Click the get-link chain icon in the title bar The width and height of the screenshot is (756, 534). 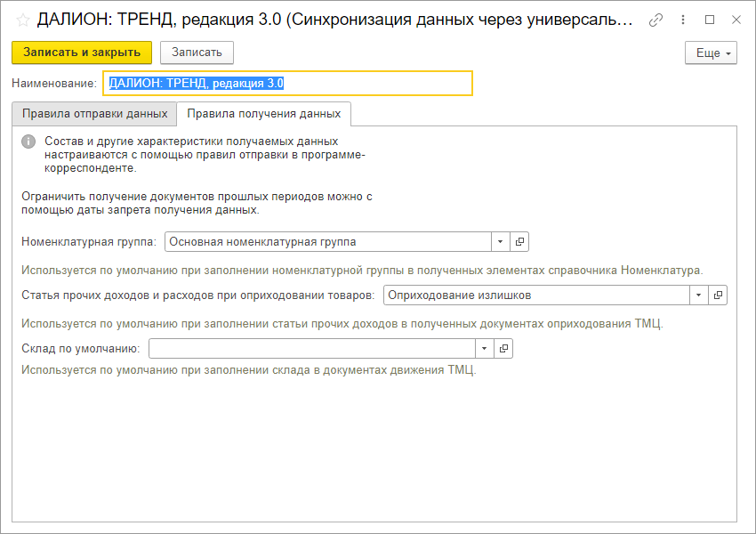[x=656, y=20]
